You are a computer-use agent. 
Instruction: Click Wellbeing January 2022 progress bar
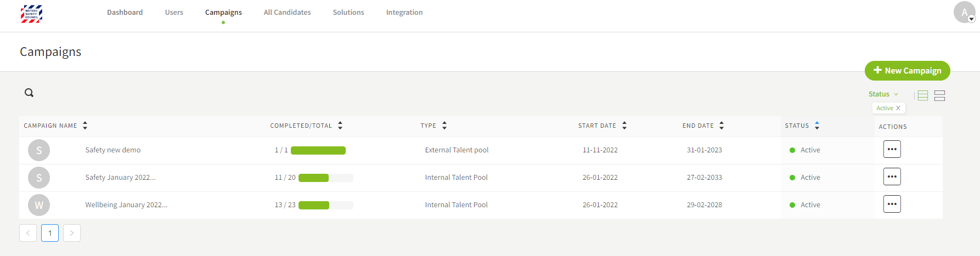tap(325, 205)
